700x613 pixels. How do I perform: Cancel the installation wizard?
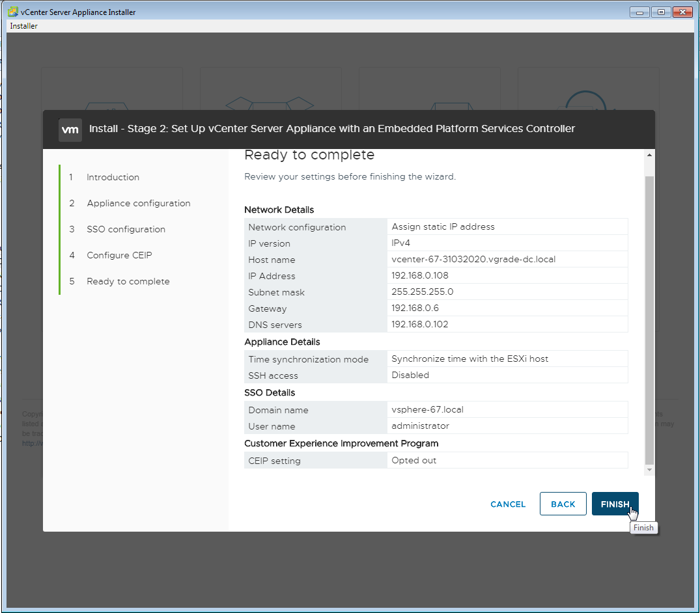(508, 504)
